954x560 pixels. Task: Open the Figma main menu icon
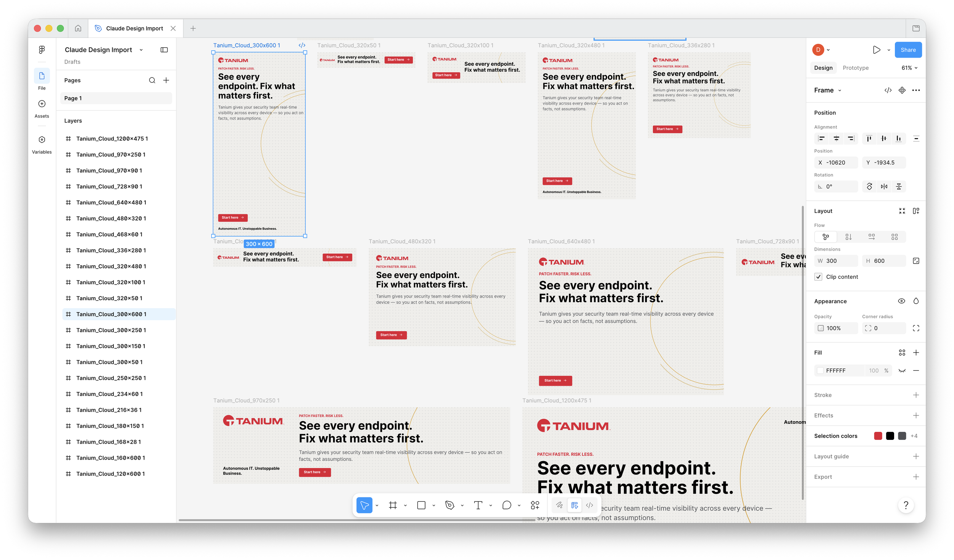(42, 50)
